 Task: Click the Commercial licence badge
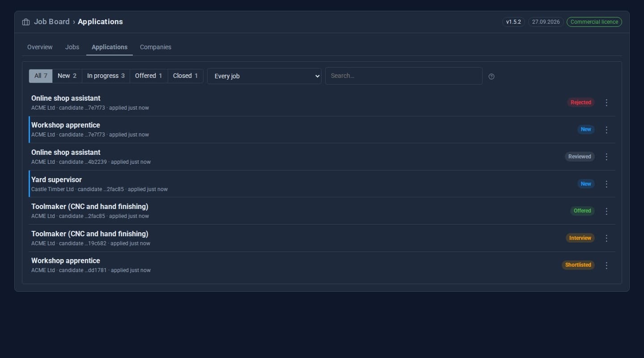(594, 22)
